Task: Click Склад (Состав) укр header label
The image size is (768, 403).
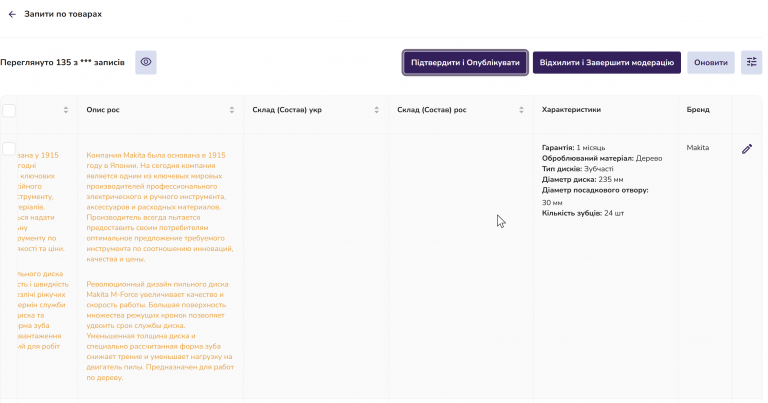Action: pyautogui.click(x=287, y=110)
